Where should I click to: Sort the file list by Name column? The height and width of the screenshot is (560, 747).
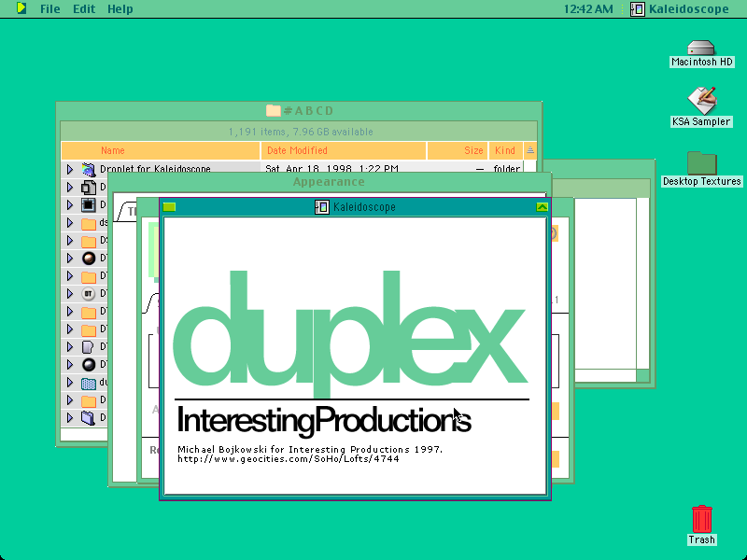coord(161,150)
